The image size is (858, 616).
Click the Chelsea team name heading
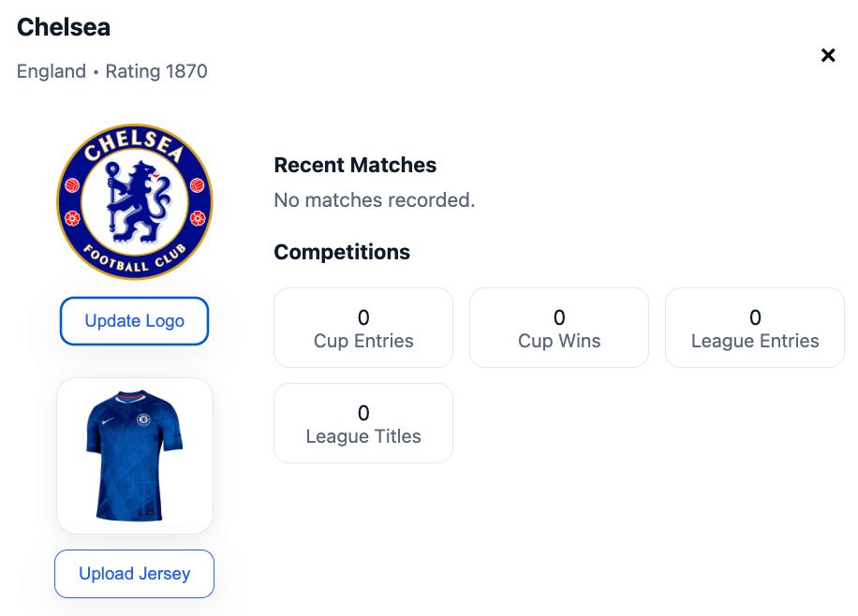click(64, 27)
